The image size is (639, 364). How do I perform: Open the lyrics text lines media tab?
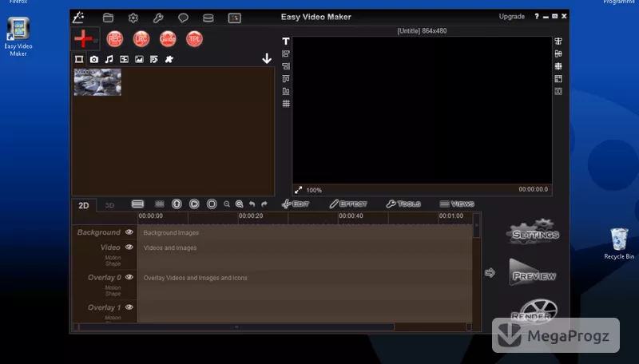[154, 59]
